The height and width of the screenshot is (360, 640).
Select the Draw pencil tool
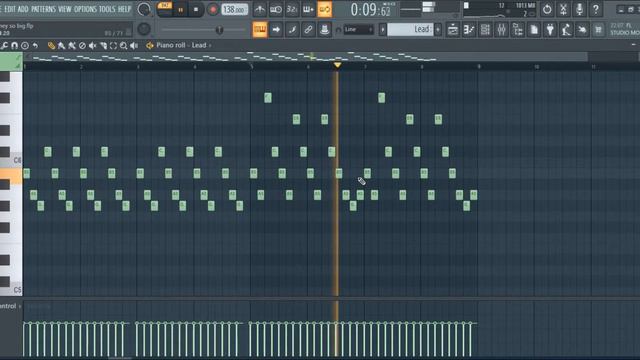[x=51, y=46]
